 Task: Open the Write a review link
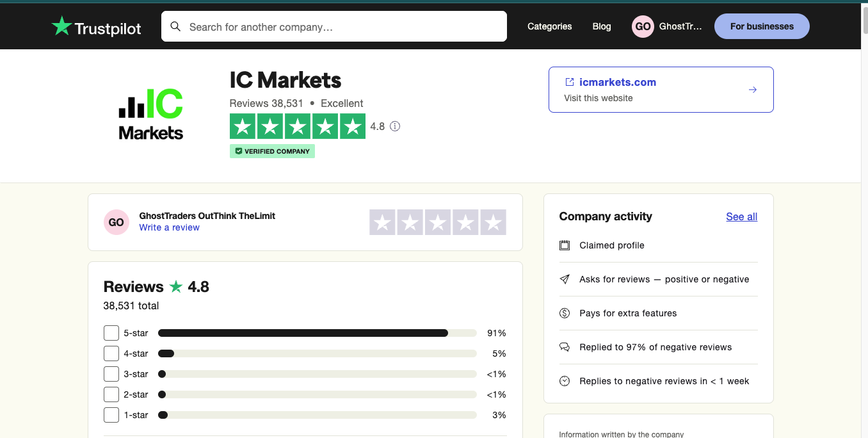click(x=169, y=227)
